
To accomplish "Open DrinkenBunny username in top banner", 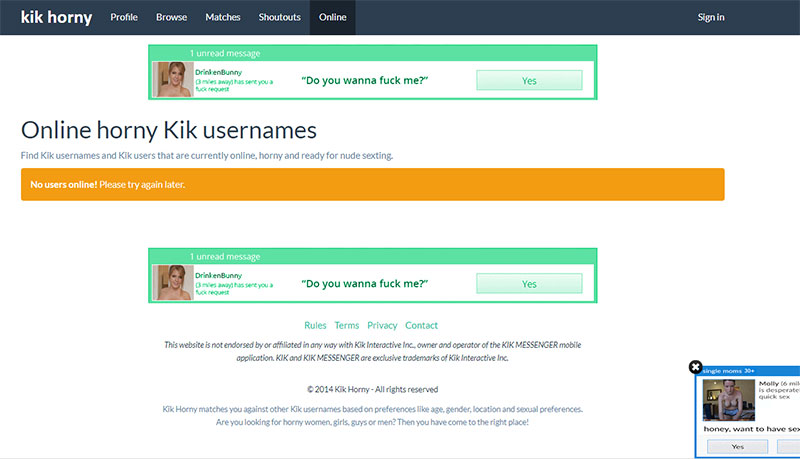I will 218,72.
